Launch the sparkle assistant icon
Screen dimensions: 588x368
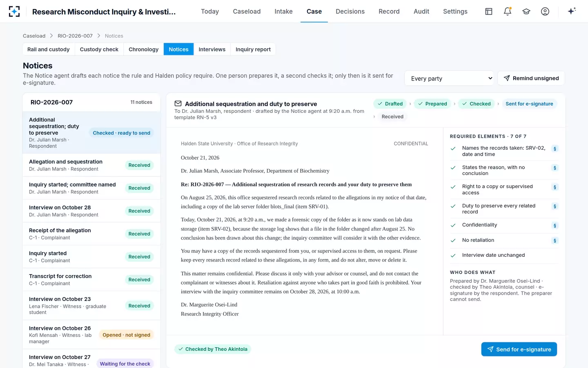[572, 11]
